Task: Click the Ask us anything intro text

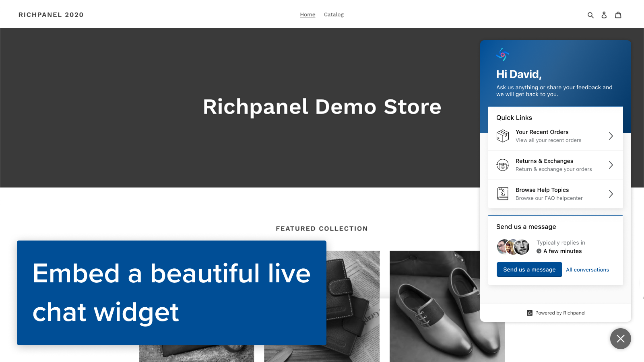Action: coord(554,91)
